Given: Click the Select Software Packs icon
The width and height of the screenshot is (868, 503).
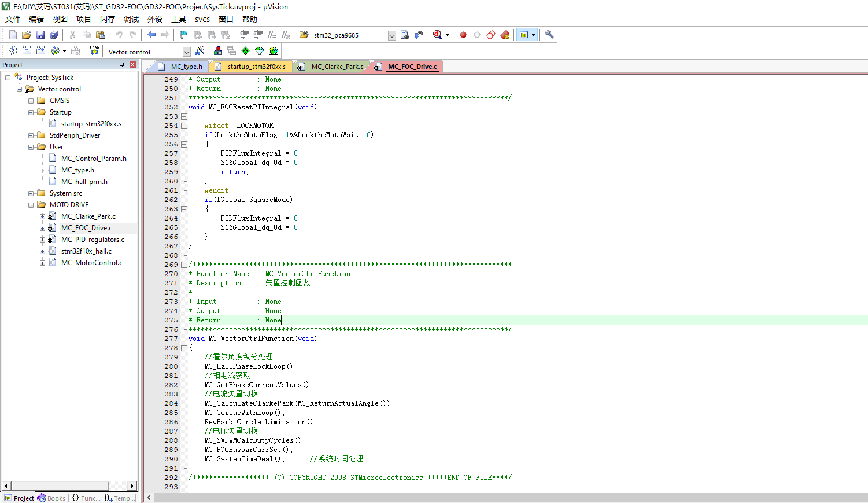Looking at the screenshot, I should 260,51.
